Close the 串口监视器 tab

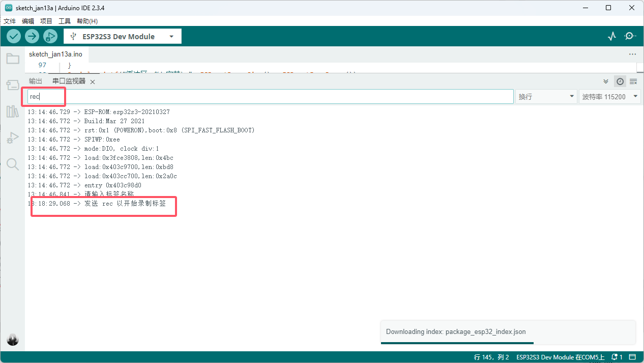(x=93, y=81)
